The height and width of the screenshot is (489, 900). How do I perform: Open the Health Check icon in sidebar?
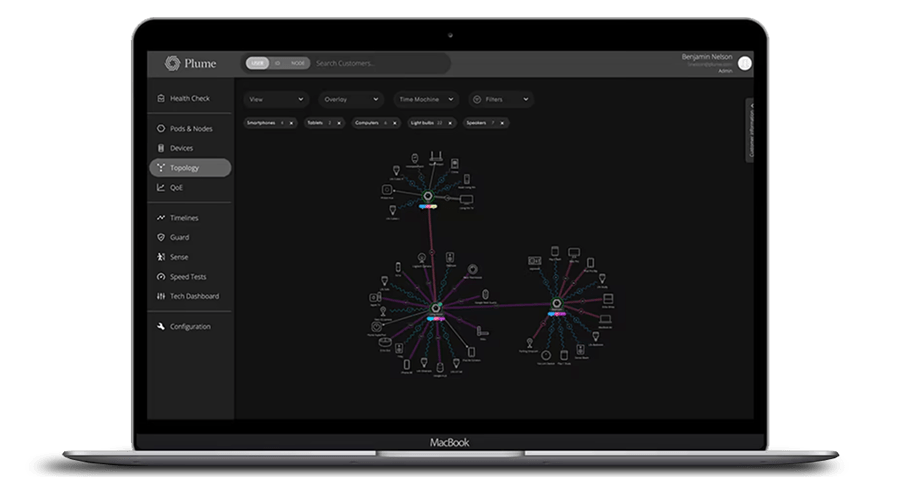click(x=161, y=98)
